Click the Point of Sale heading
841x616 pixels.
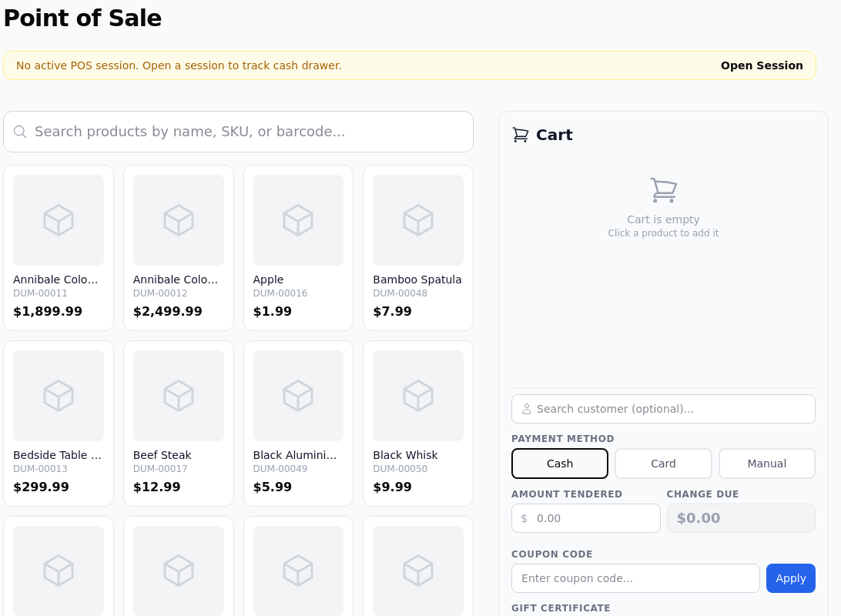pyautogui.click(x=82, y=18)
